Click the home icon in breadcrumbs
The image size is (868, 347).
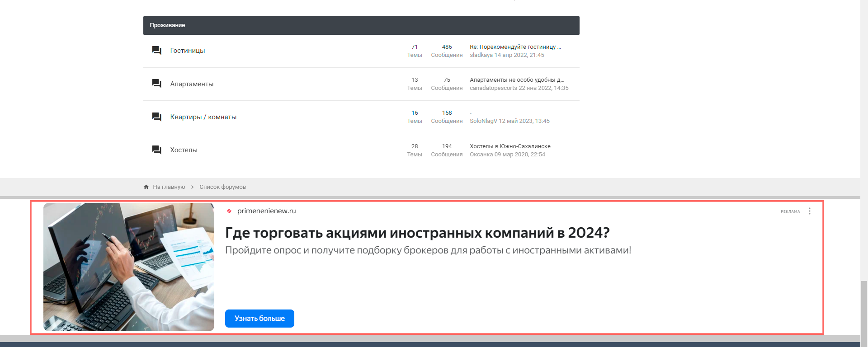[x=146, y=187]
